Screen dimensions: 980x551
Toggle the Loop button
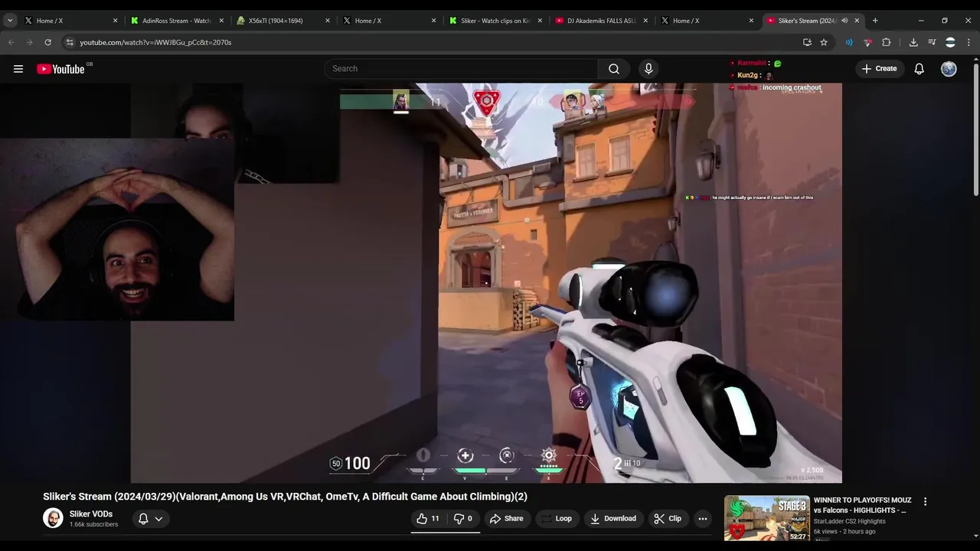point(557,519)
